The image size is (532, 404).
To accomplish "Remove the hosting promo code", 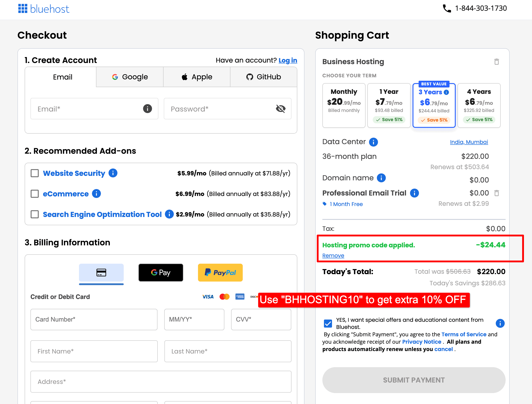I will (x=333, y=255).
